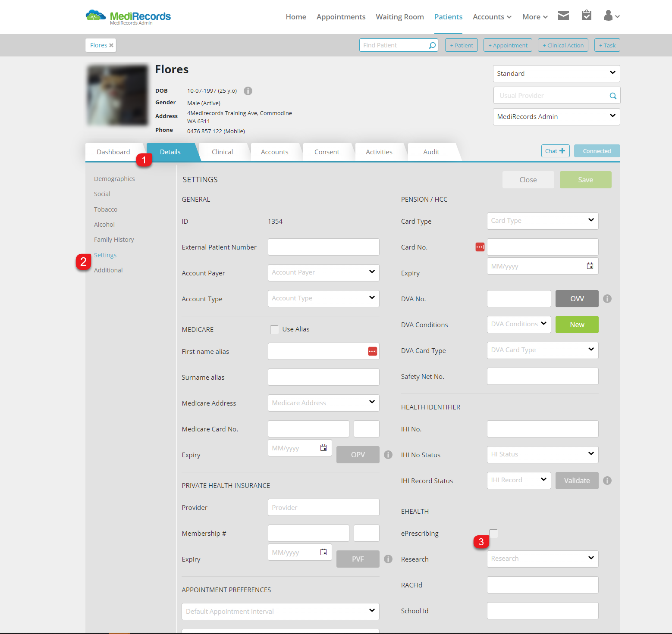Click the green New button
Viewport: 672px width, 634px height.
pos(577,325)
